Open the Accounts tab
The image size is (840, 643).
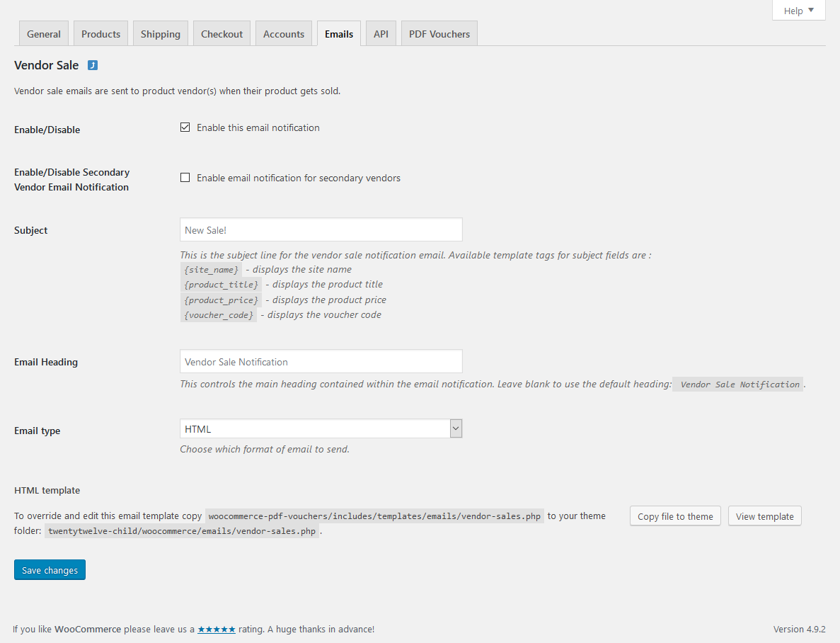tap(284, 34)
